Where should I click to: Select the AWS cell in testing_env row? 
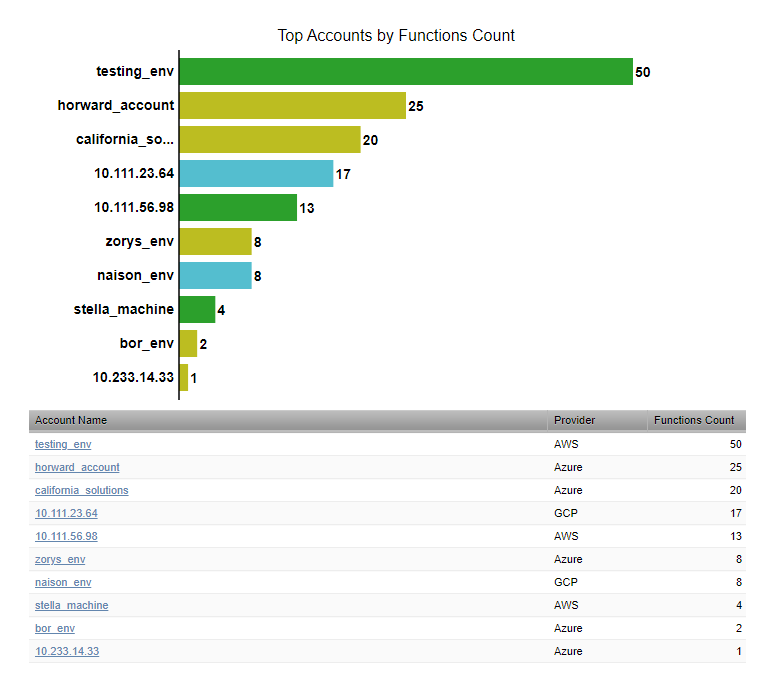566,444
